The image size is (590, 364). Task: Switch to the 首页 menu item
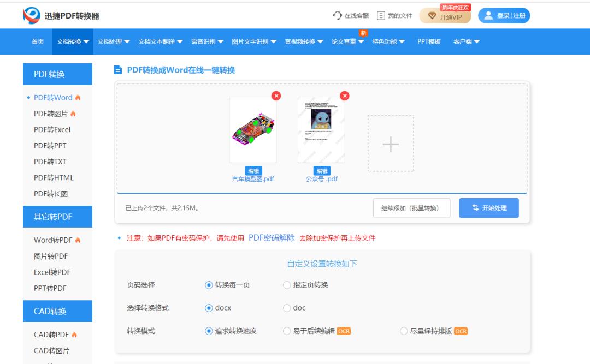pos(37,41)
